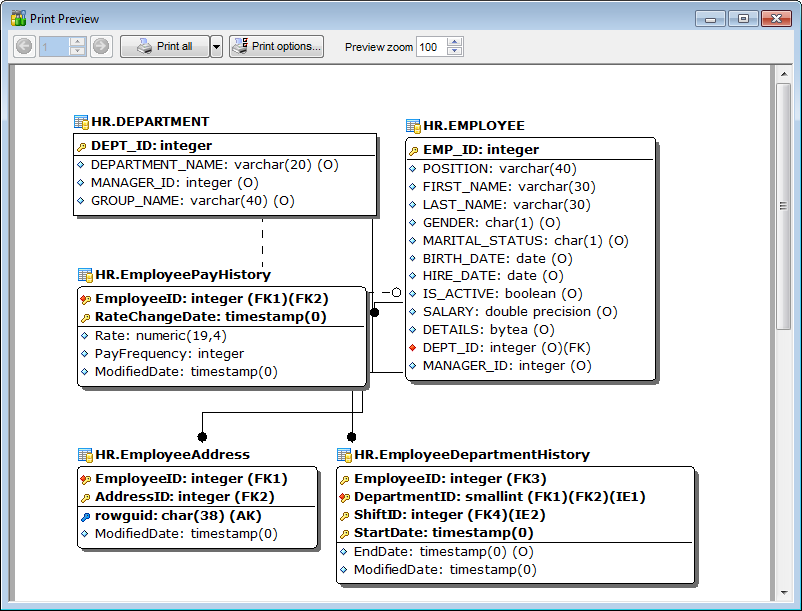Viewport: 802px width, 611px height.
Task: Click the Print Preview window title icon
Action: coord(18,18)
